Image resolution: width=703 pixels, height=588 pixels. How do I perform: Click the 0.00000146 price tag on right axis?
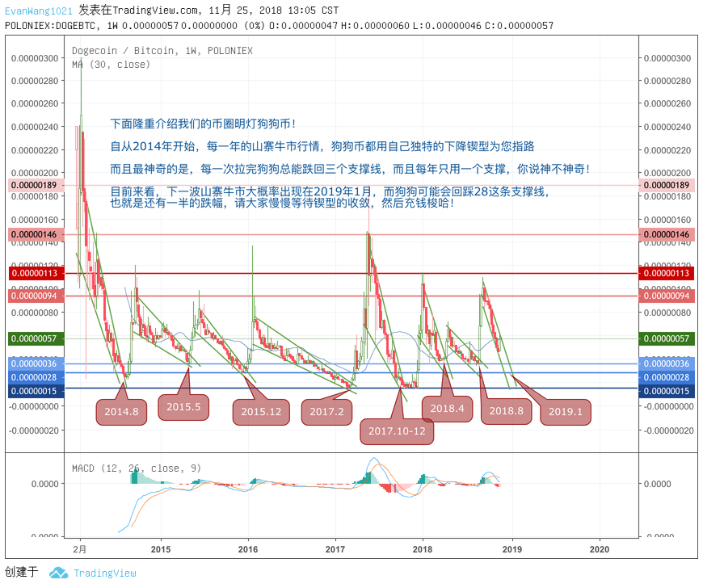coord(667,234)
